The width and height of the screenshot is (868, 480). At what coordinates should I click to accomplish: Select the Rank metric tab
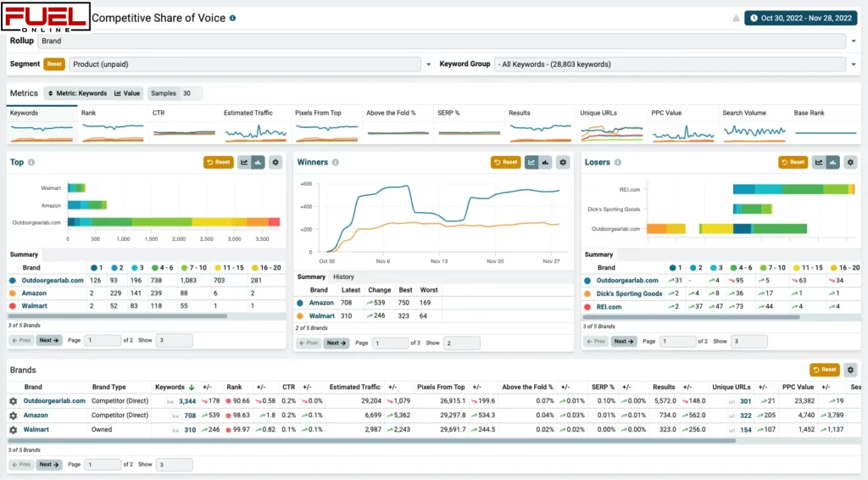(113, 125)
